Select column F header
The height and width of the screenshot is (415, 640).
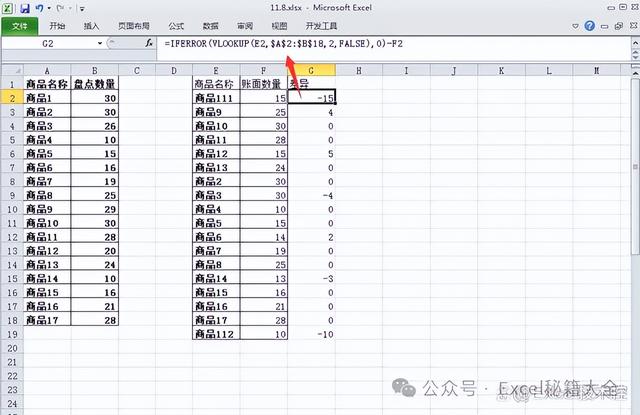click(264, 71)
